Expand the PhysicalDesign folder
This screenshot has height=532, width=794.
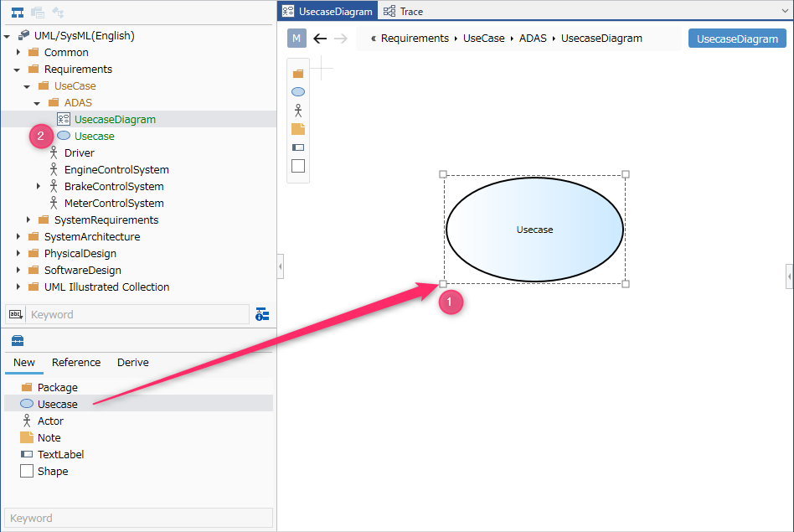18,253
